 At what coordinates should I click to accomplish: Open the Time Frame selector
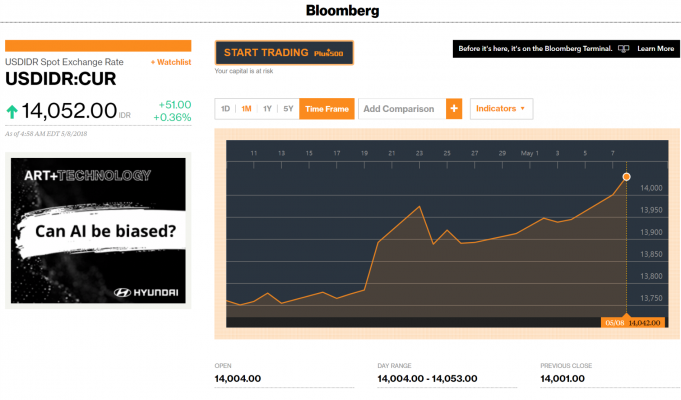327,108
